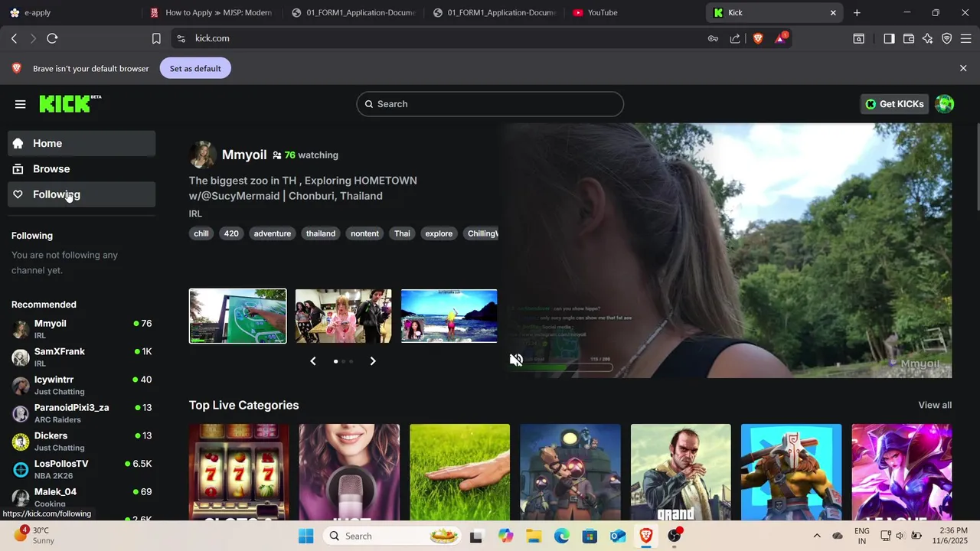Open a new browser tab
The image size is (980, 551).
[x=857, y=12]
